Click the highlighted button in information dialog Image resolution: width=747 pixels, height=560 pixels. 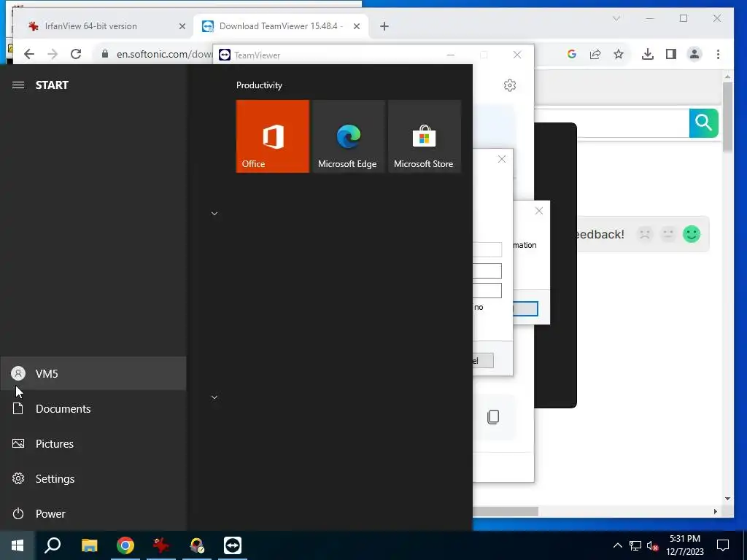pos(525,308)
